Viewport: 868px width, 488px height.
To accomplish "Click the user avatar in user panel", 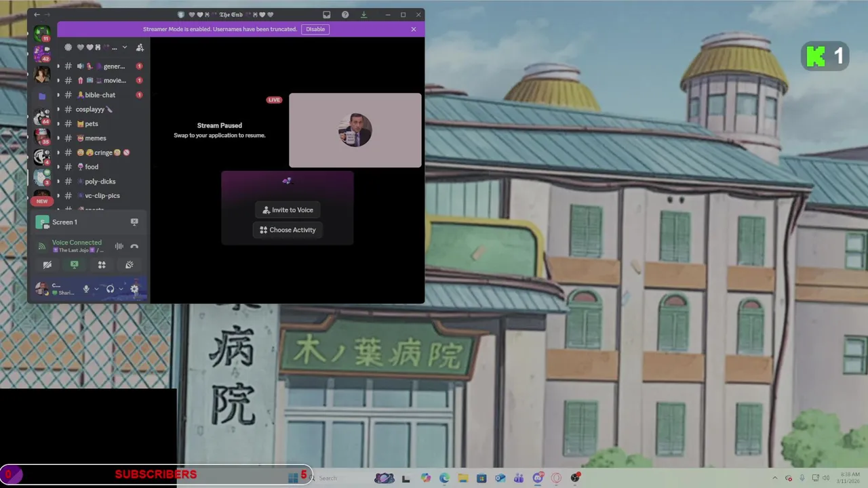I will point(42,289).
